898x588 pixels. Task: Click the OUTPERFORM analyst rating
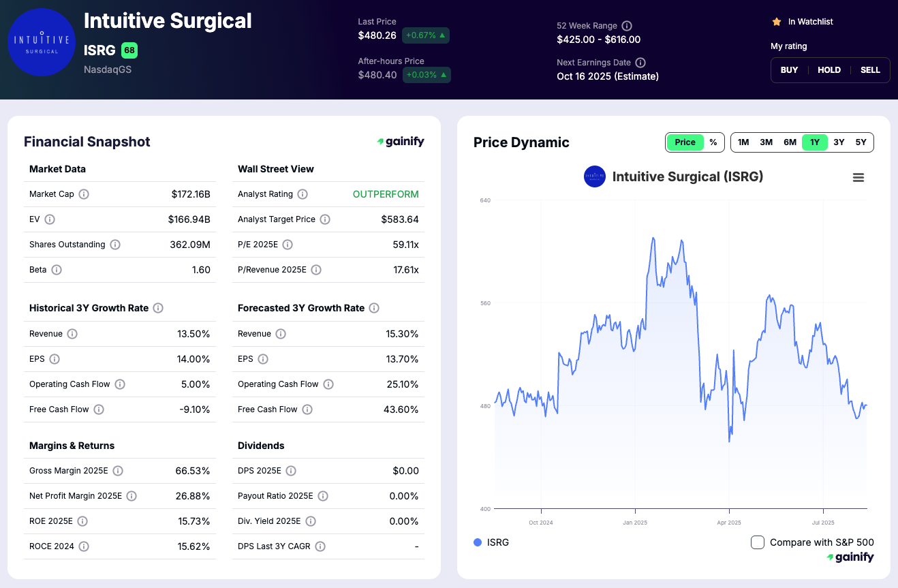[x=386, y=194]
